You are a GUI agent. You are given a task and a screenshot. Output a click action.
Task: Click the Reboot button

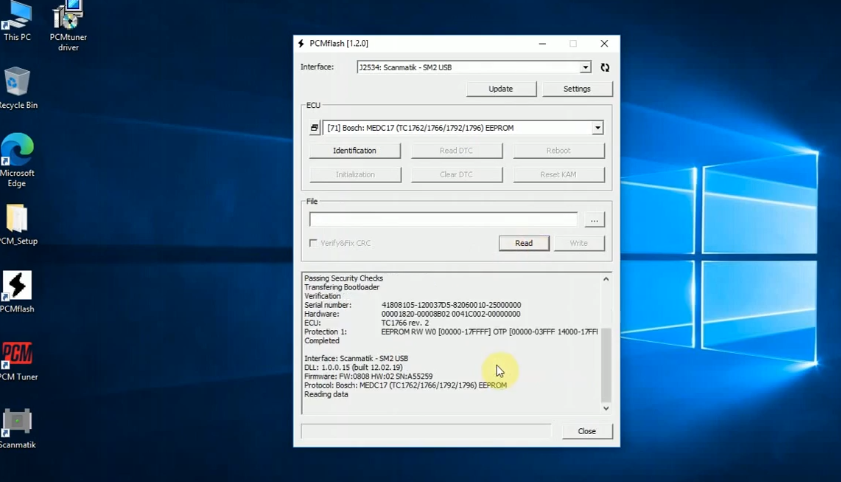pyautogui.click(x=558, y=151)
